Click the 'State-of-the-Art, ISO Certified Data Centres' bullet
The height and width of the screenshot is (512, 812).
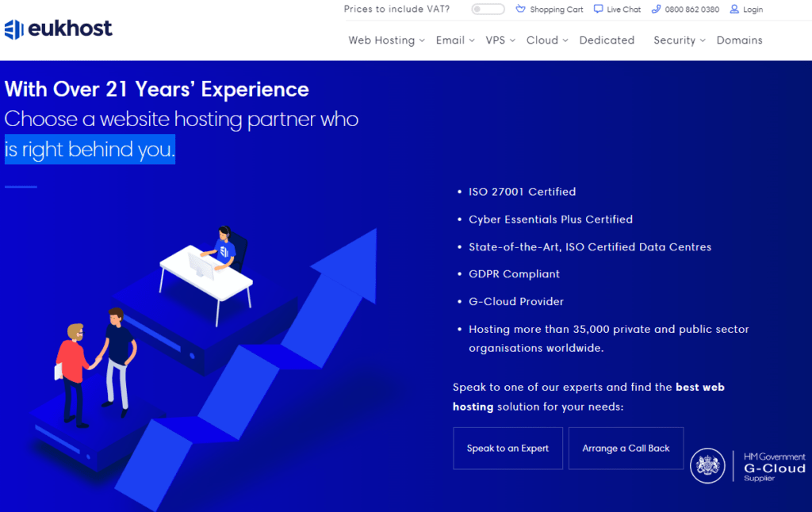[590, 247]
